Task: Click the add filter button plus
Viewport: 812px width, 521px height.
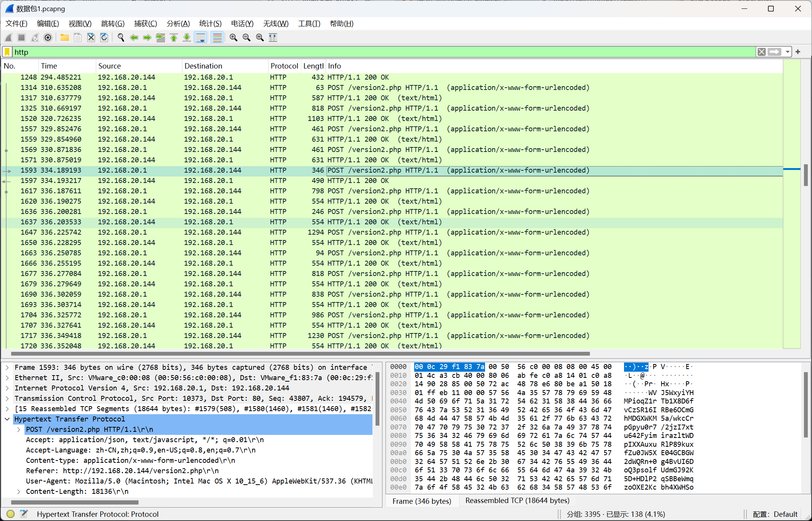Action: click(x=798, y=52)
